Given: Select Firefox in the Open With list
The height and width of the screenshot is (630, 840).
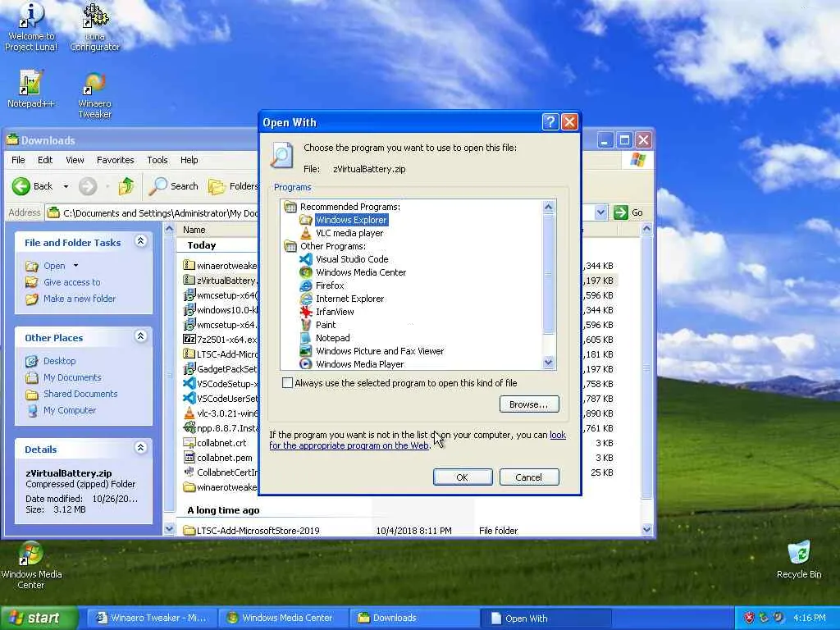Looking at the screenshot, I should (x=330, y=285).
